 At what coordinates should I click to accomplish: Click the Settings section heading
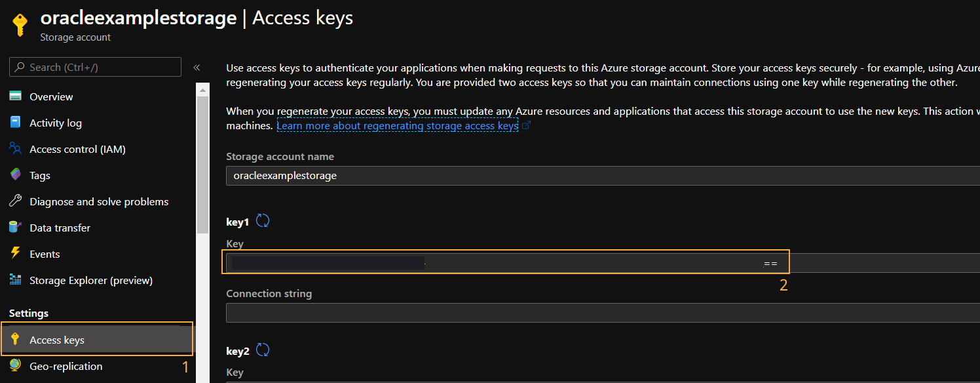coord(29,313)
